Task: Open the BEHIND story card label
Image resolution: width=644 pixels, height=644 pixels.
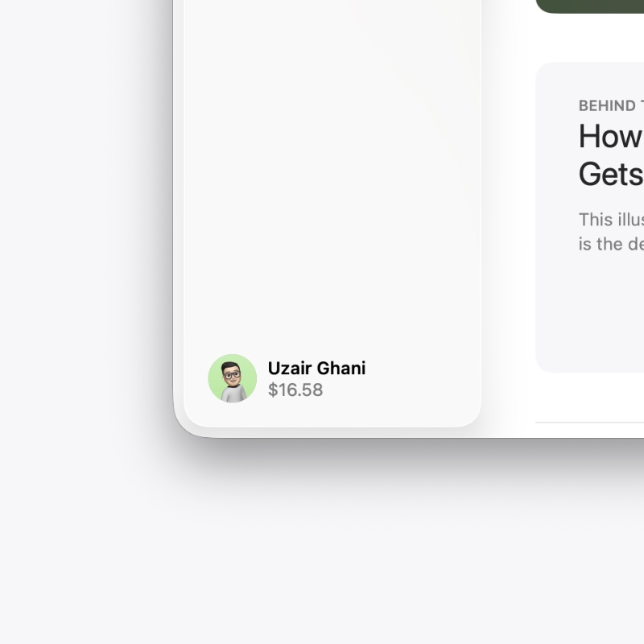Action: (x=611, y=105)
